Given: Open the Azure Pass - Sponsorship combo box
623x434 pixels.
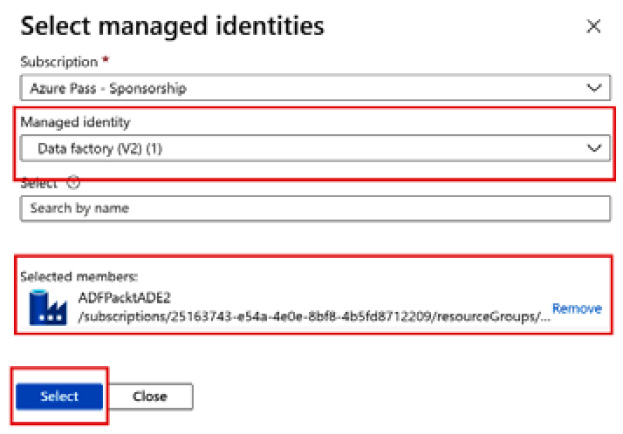Looking at the screenshot, I should [300, 88].
